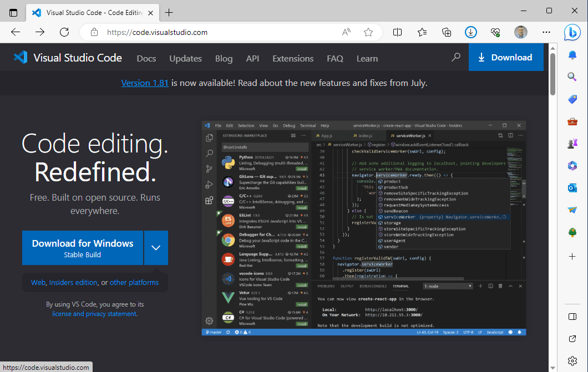588x372 pixels.
Task: Open Shopping tag icon in the sidebar
Action: tap(572, 99)
